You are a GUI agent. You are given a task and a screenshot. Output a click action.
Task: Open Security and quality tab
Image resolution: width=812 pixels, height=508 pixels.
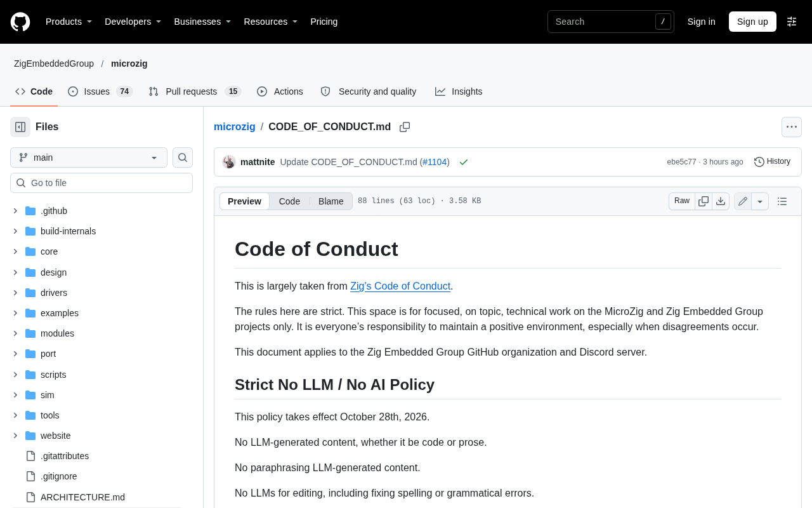point(369,91)
